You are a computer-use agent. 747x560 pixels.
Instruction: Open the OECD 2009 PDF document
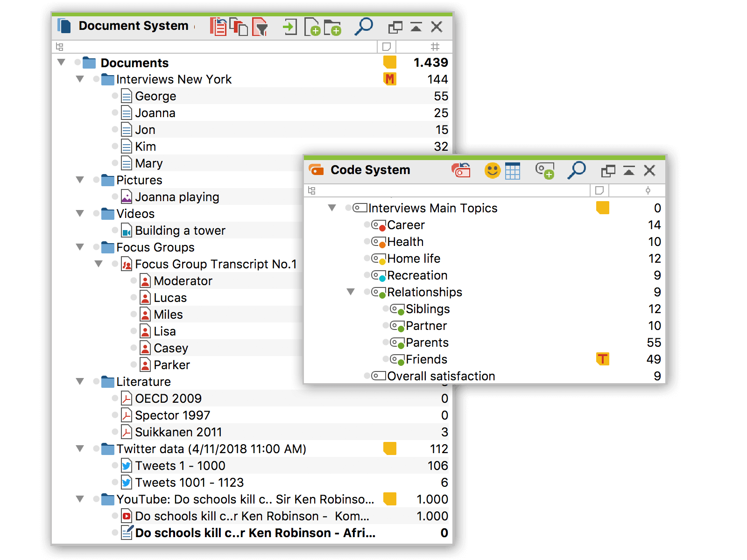(x=168, y=399)
